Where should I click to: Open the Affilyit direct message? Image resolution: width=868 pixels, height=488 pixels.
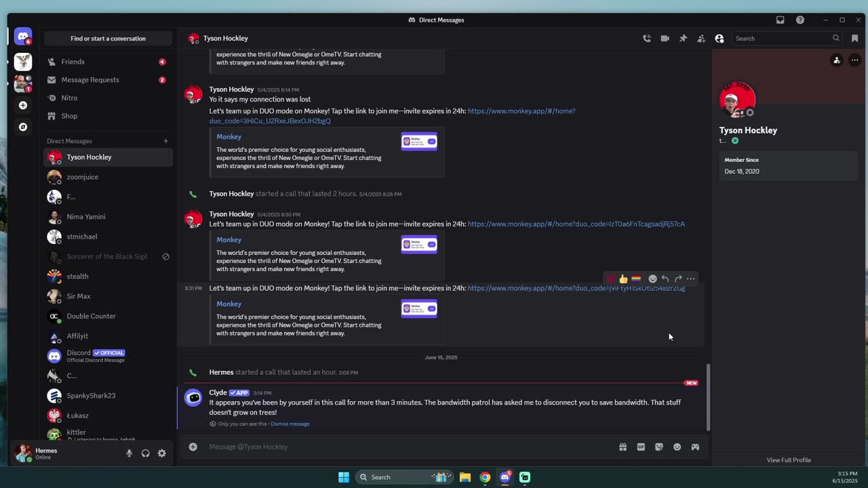click(108, 336)
